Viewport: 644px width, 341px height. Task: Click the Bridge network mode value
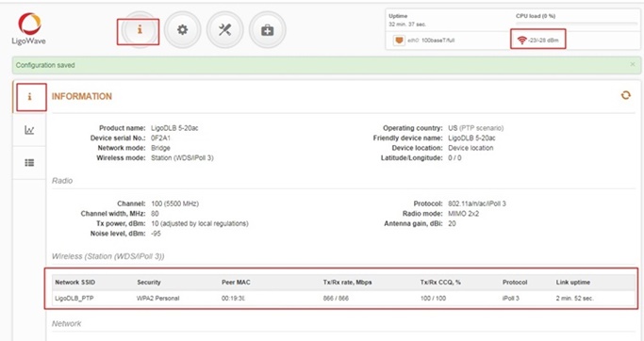[160, 148]
